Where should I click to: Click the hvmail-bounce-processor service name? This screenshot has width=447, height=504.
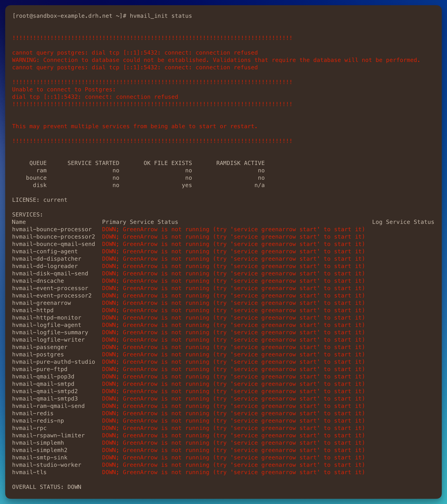(x=52, y=229)
